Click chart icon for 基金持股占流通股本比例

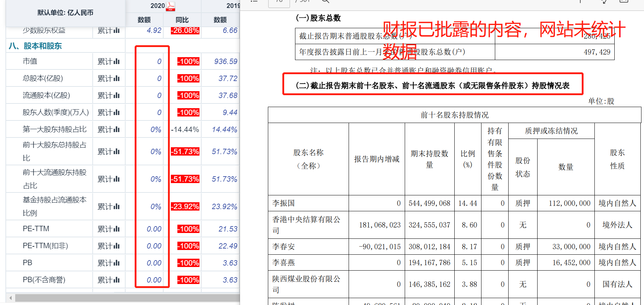click(116, 207)
